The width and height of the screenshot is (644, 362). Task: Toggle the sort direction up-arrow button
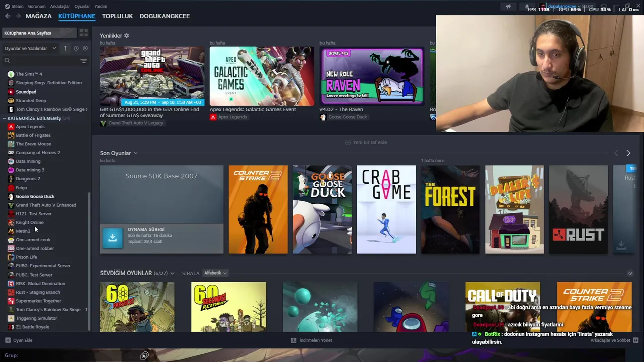65,48
